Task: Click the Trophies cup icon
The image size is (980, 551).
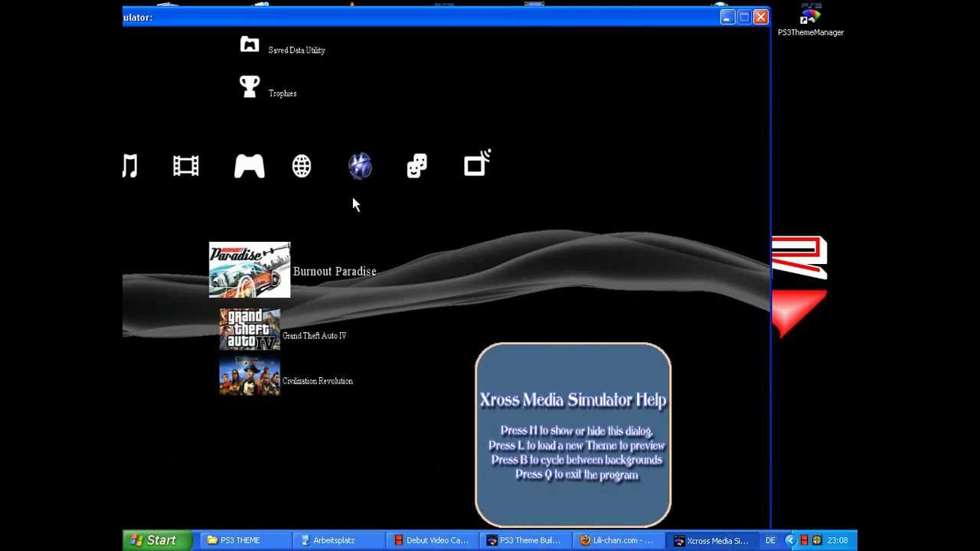Action: (250, 86)
